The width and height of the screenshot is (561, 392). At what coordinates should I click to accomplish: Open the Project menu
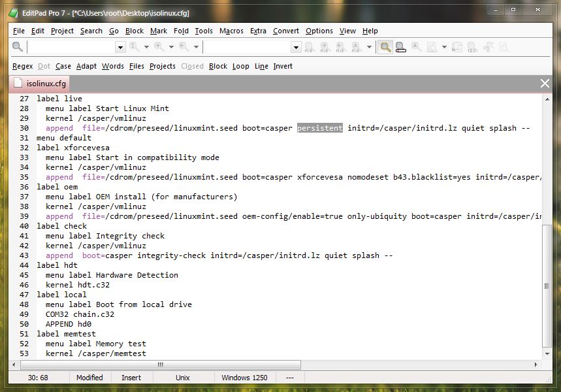[x=62, y=31]
